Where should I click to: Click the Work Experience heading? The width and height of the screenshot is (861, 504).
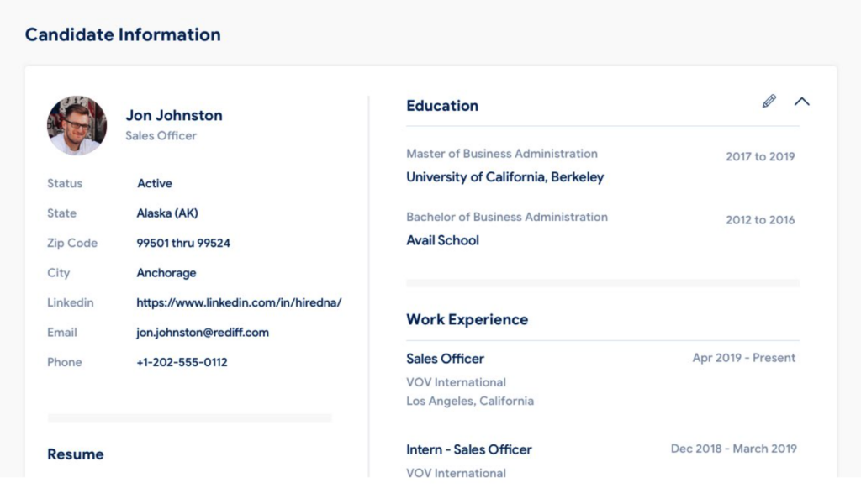[x=467, y=320]
